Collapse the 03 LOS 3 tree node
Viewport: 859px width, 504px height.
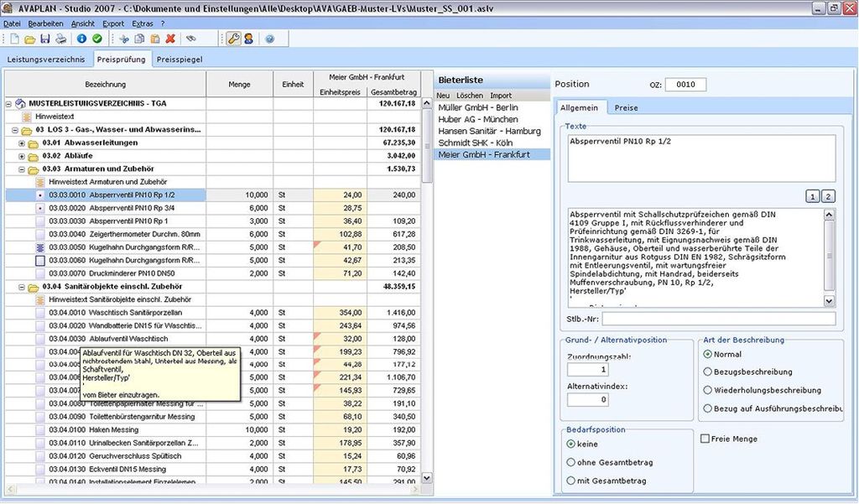point(15,130)
